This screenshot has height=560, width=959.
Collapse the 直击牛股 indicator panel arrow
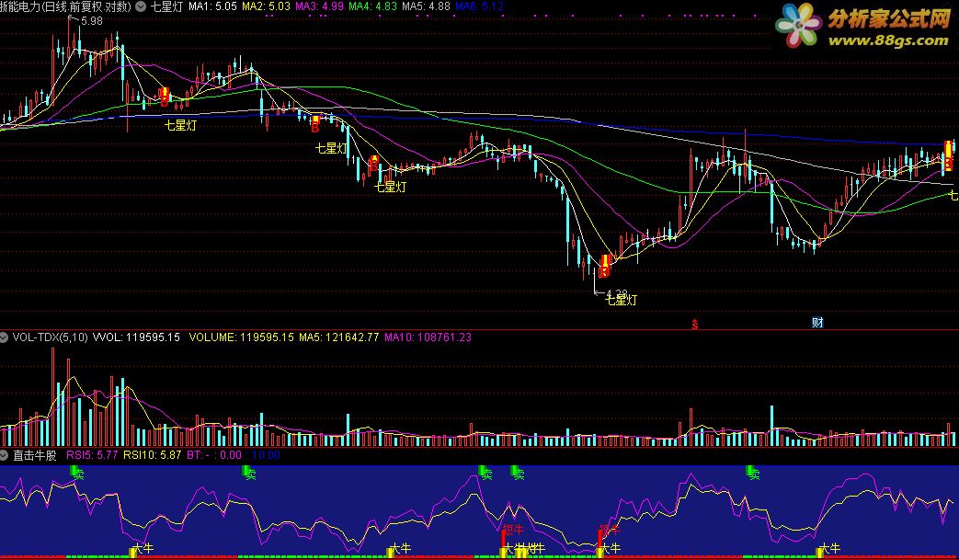point(5,455)
